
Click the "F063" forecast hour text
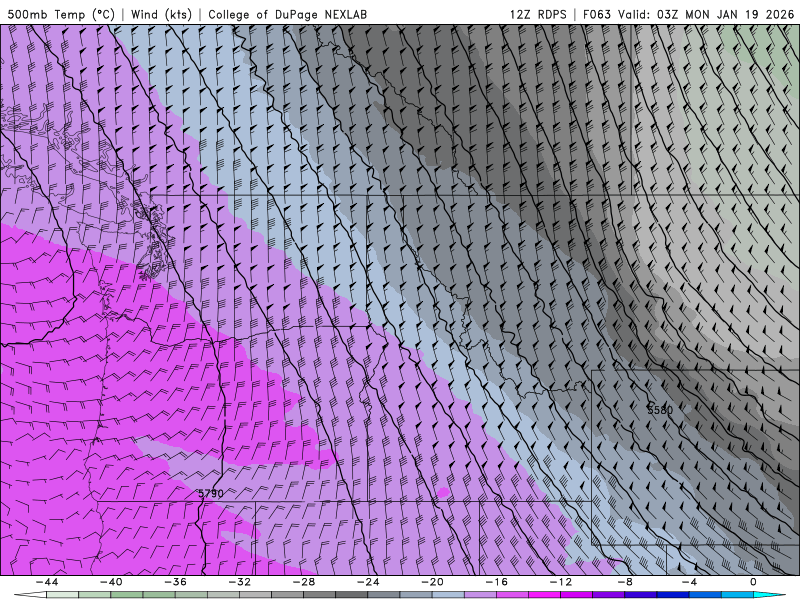(x=596, y=14)
